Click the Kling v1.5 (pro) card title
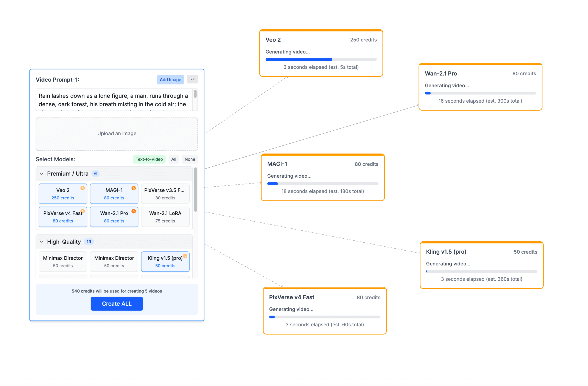Image resolution: width=588 pixels, height=386 pixels. [x=446, y=252]
